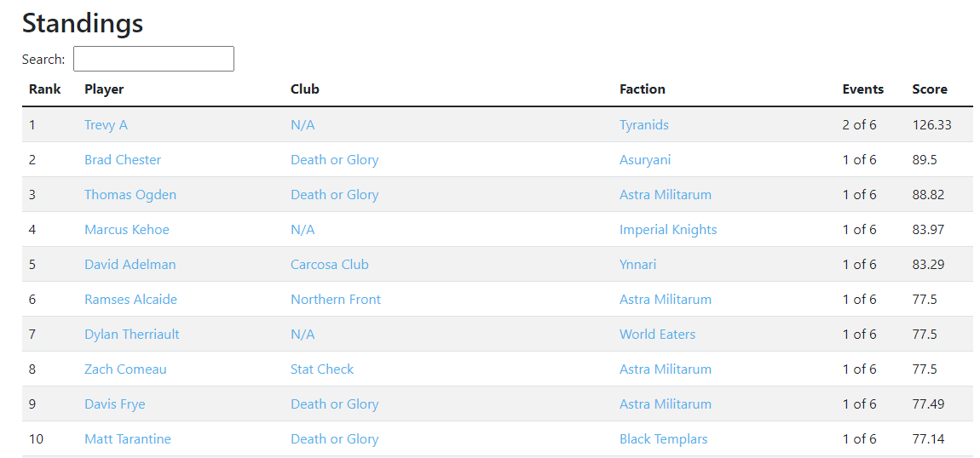View Marcus Kehoe's player profile
The image size is (980, 458).
(x=127, y=230)
